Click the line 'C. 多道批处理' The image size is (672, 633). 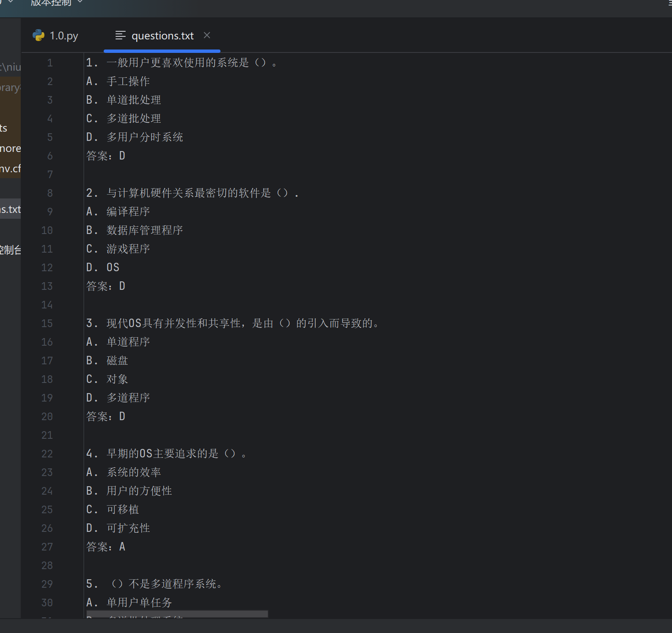coord(123,118)
